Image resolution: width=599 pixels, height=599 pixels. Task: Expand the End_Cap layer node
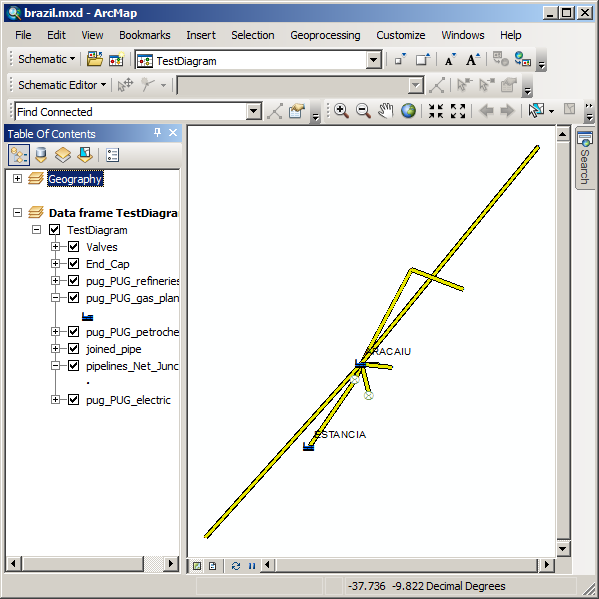click(55, 264)
